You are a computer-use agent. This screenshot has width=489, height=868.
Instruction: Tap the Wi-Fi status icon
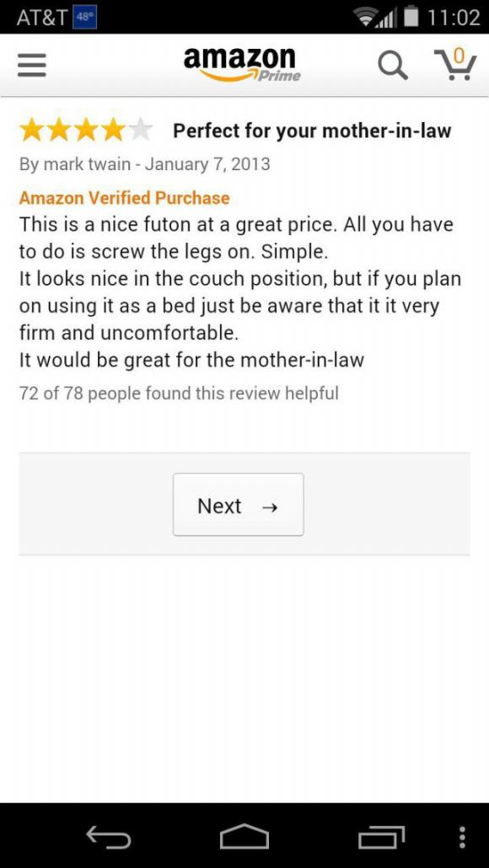(x=370, y=17)
